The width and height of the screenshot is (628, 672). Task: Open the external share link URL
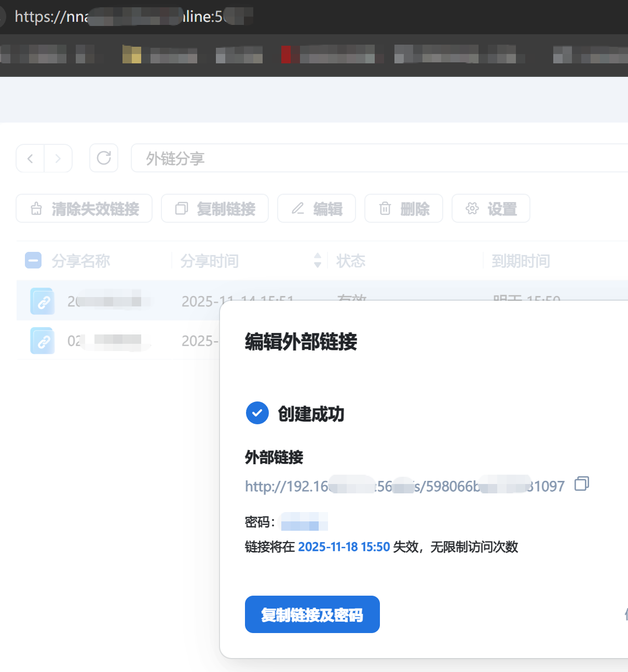pyautogui.click(x=404, y=486)
